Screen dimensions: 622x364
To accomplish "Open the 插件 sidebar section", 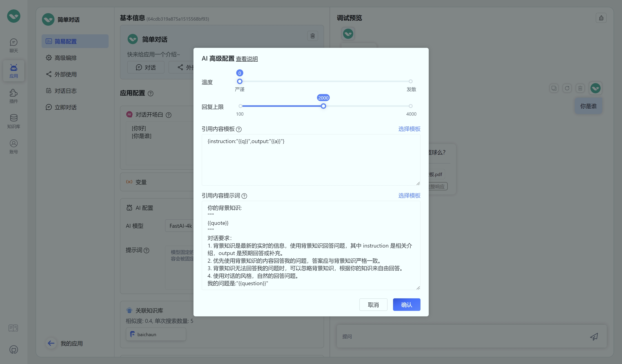I will (14, 96).
